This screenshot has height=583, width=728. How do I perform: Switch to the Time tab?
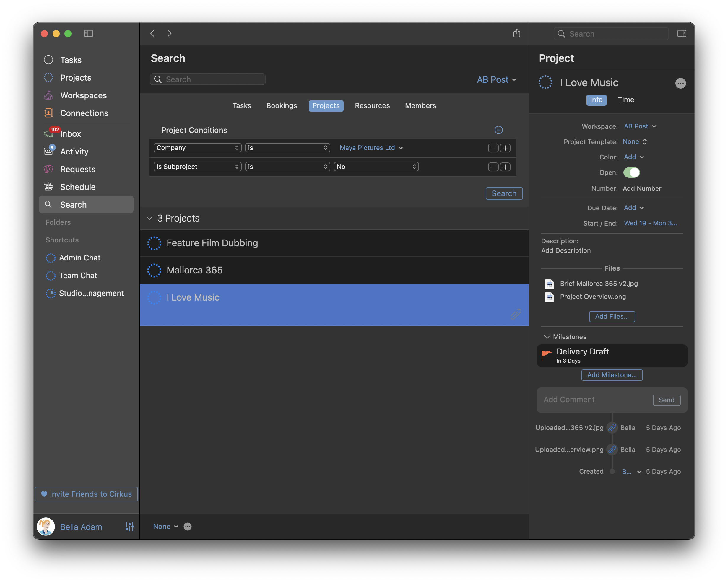tap(626, 100)
